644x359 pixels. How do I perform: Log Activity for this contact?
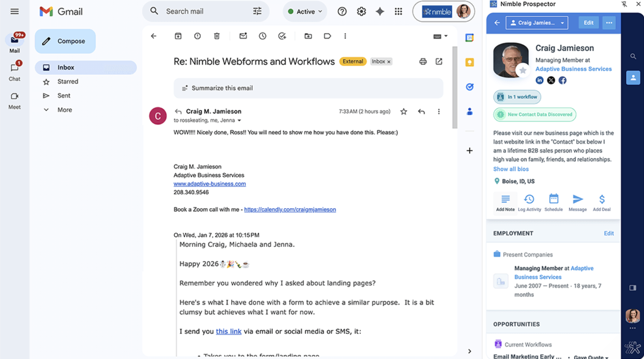[530, 203]
